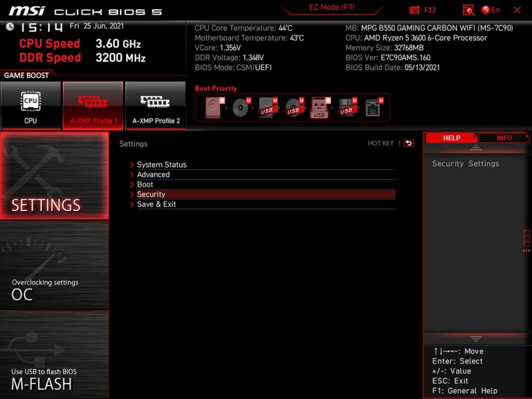This screenshot has width=532, height=399.
Task: Click the AMD Ryzen 5 3600 CPU line
Action: (416, 38)
